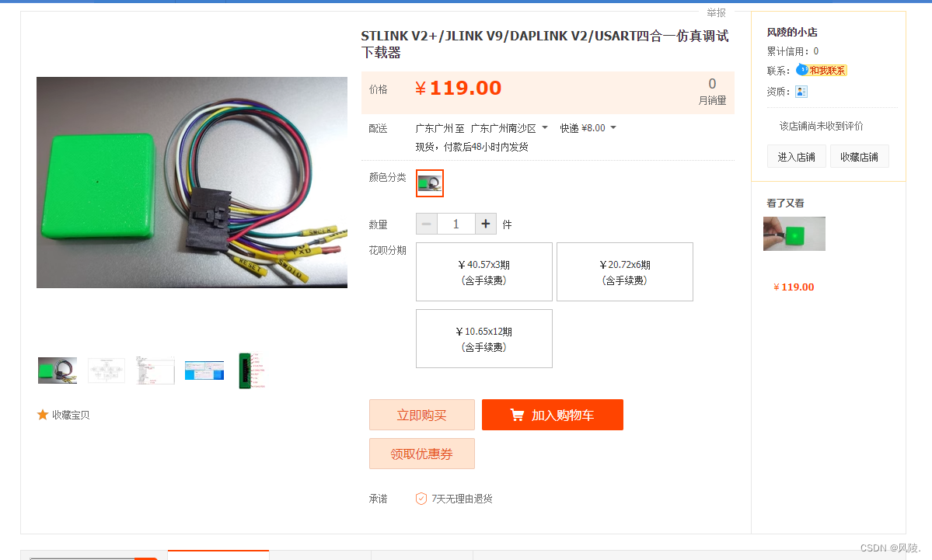Expand the 快递 ¥8.00 shipping dropdown

tap(613, 127)
